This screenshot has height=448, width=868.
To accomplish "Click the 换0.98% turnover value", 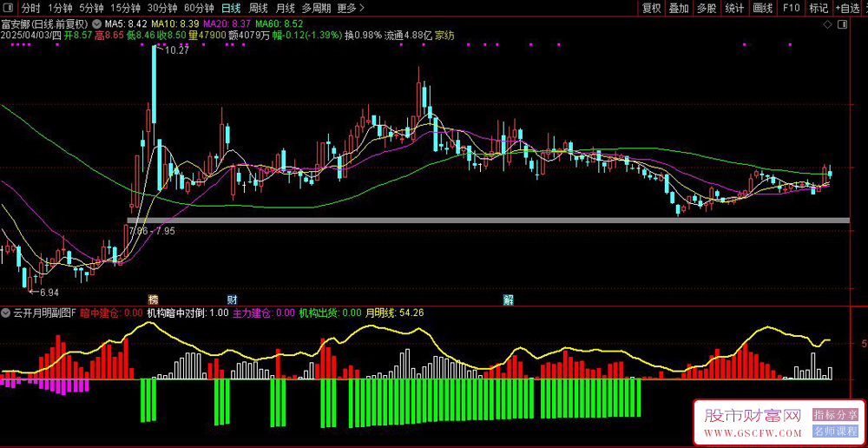I will 363,35.
